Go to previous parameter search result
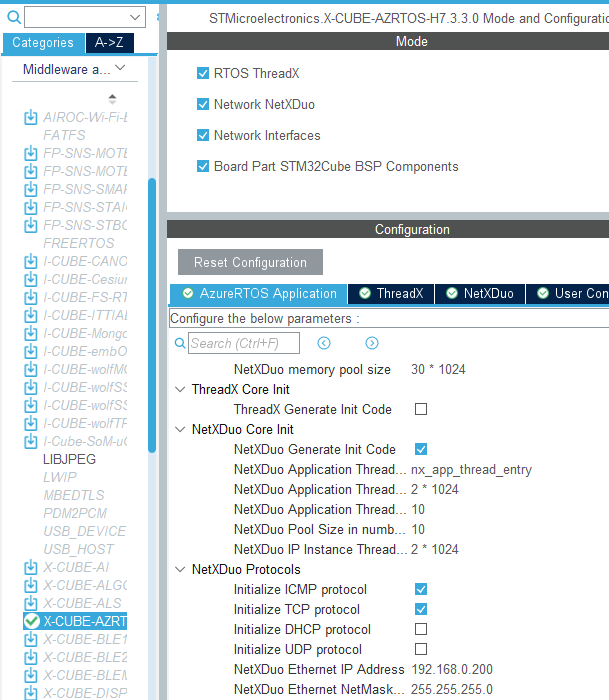The width and height of the screenshot is (609, 700). click(324, 343)
